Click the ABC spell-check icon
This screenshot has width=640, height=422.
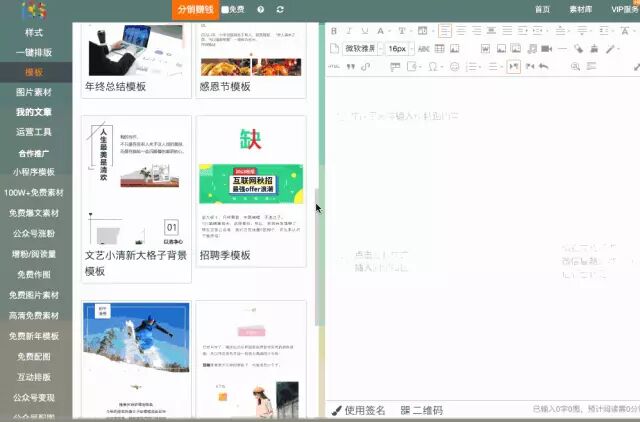tap(424, 49)
